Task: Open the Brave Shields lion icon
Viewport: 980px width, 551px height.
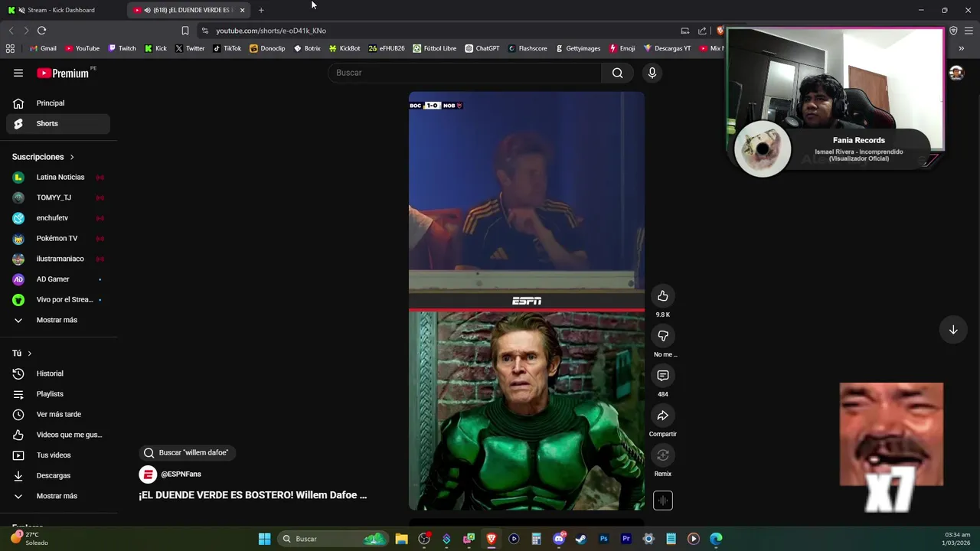Action: point(720,31)
